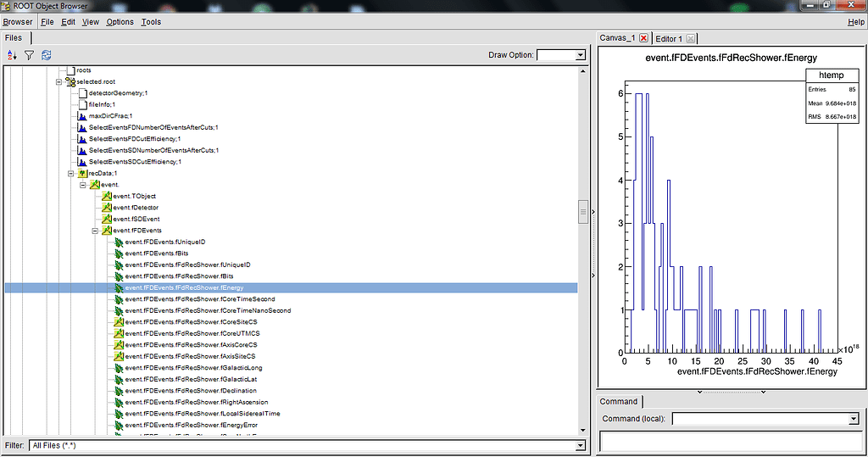Open the View menu
Viewport: 868px width, 457px height.
(x=90, y=21)
